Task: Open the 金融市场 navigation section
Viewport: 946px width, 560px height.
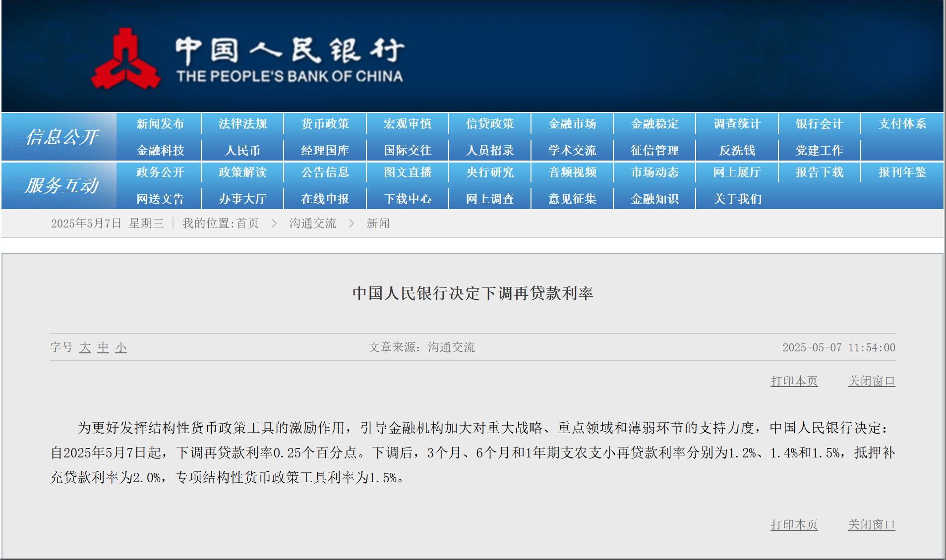Action: [572, 123]
